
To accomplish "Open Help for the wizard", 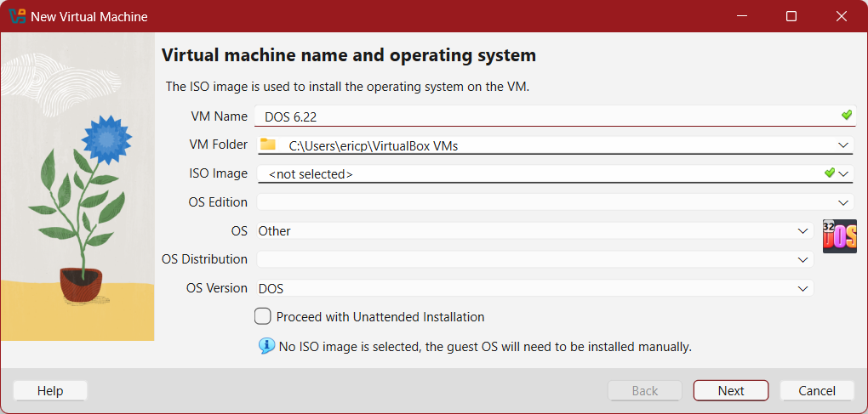I will (50, 390).
